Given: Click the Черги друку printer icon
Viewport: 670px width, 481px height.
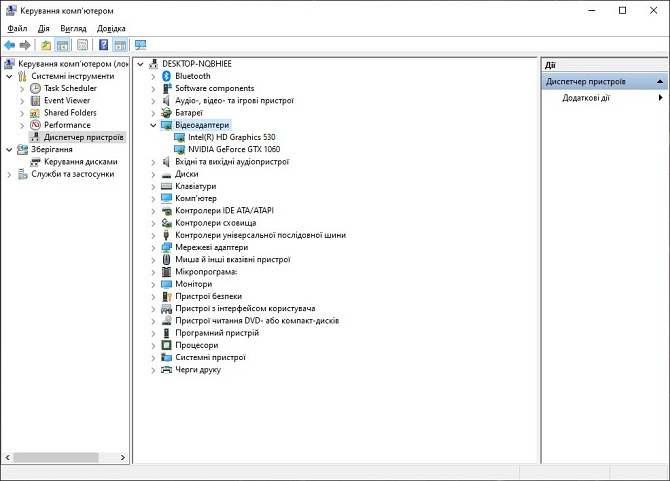Looking at the screenshot, I should pos(167,370).
